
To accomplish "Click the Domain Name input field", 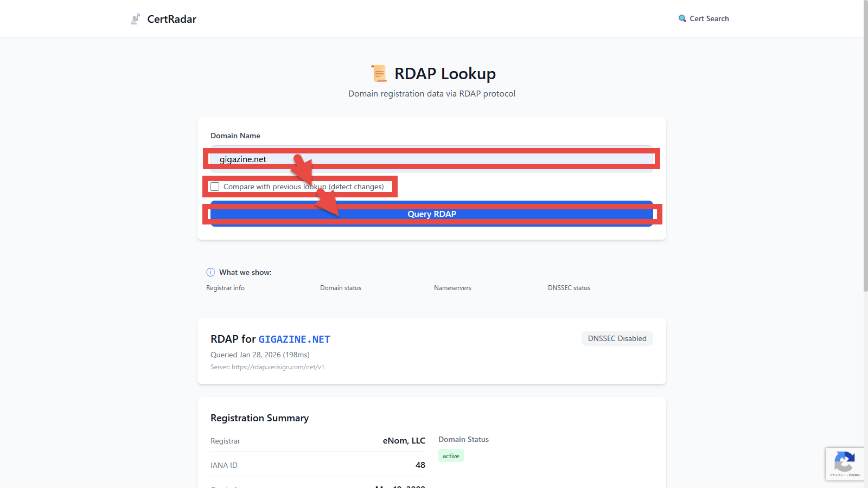I will pyautogui.click(x=431, y=159).
